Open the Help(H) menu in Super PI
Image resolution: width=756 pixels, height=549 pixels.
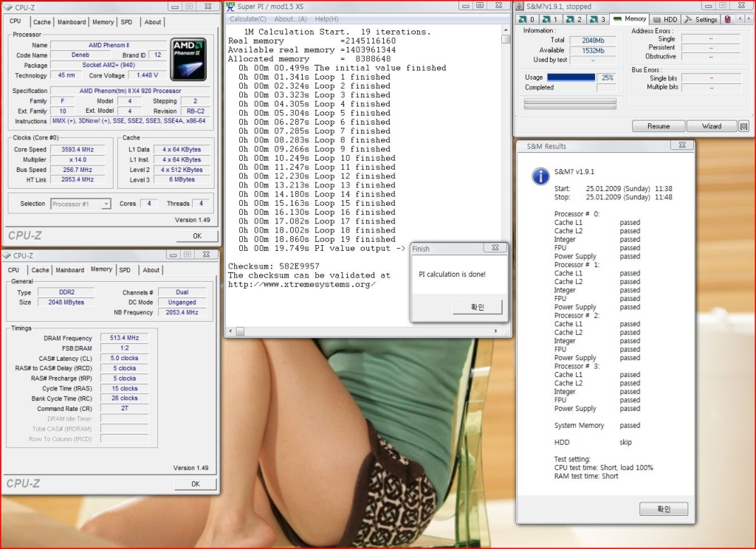pos(326,18)
